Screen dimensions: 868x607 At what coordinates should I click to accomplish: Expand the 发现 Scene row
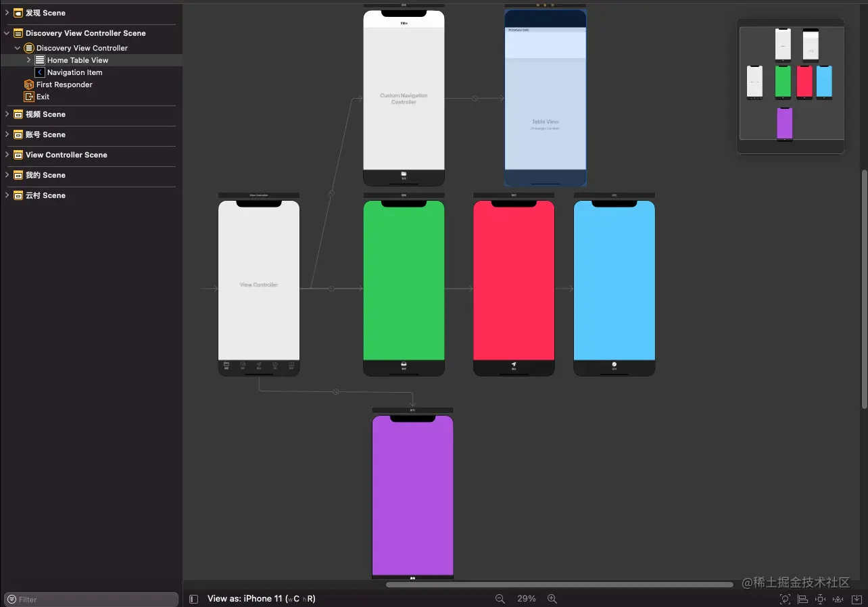pyautogui.click(x=7, y=13)
